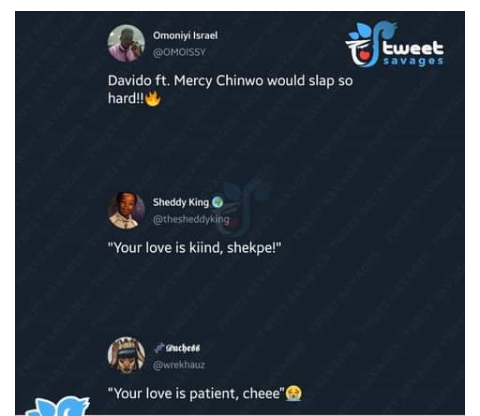Click Omoniyi Israel's profile picture
480x416 pixels.
click(126, 43)
